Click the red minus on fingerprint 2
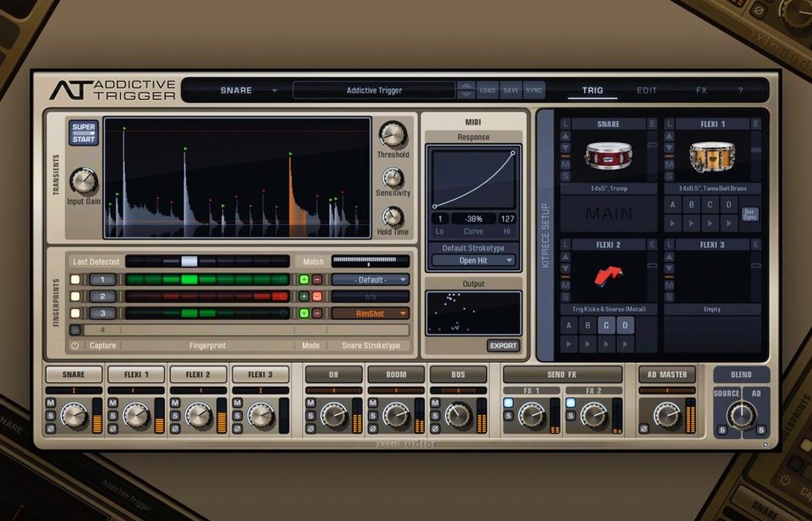The image size is (812, 521). pyautogui.click(x=317, y=297)
